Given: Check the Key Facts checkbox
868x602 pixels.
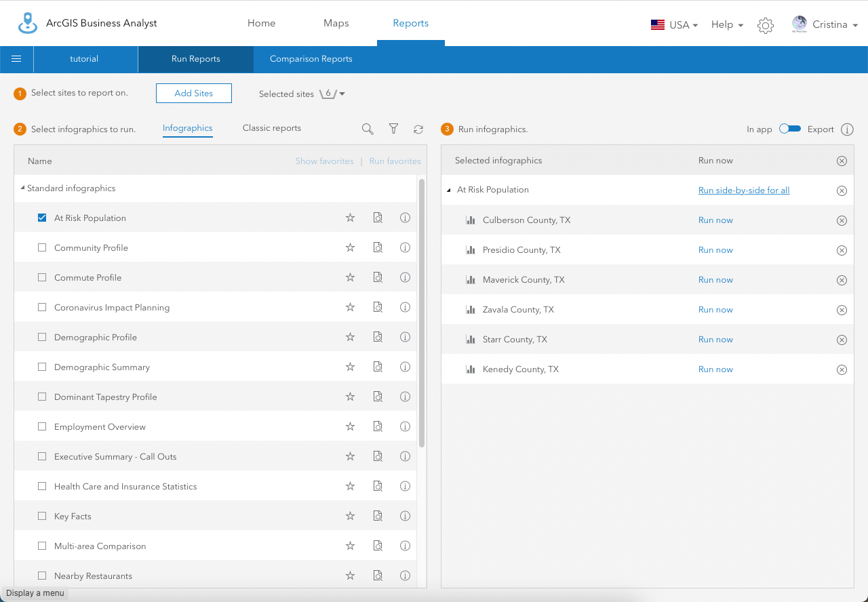Looking at the screenshot, I should (42, 516).
